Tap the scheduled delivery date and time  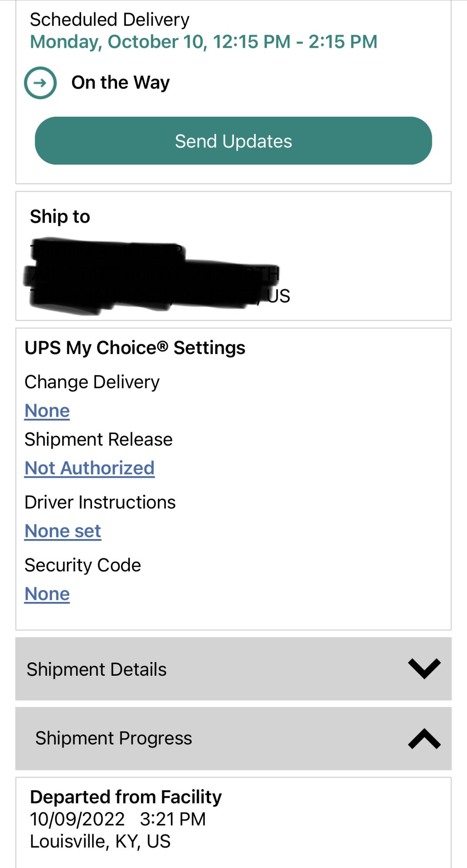[204, 42]
